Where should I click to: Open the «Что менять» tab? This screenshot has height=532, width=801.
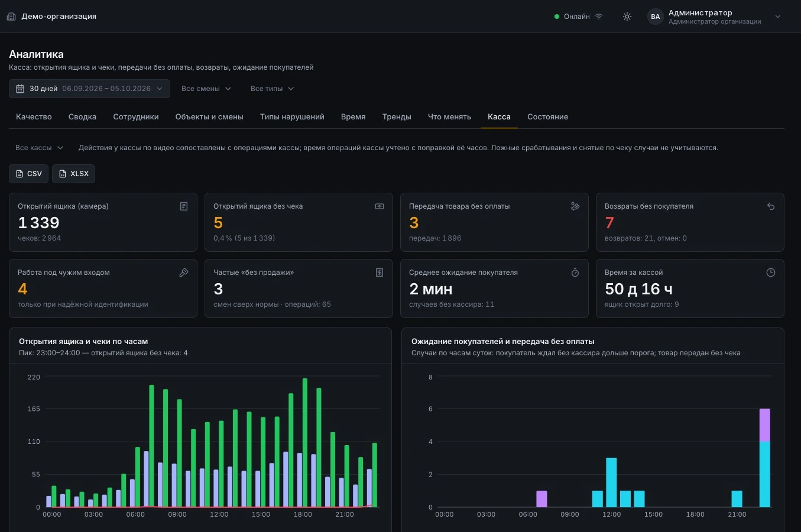coord(449,117)
